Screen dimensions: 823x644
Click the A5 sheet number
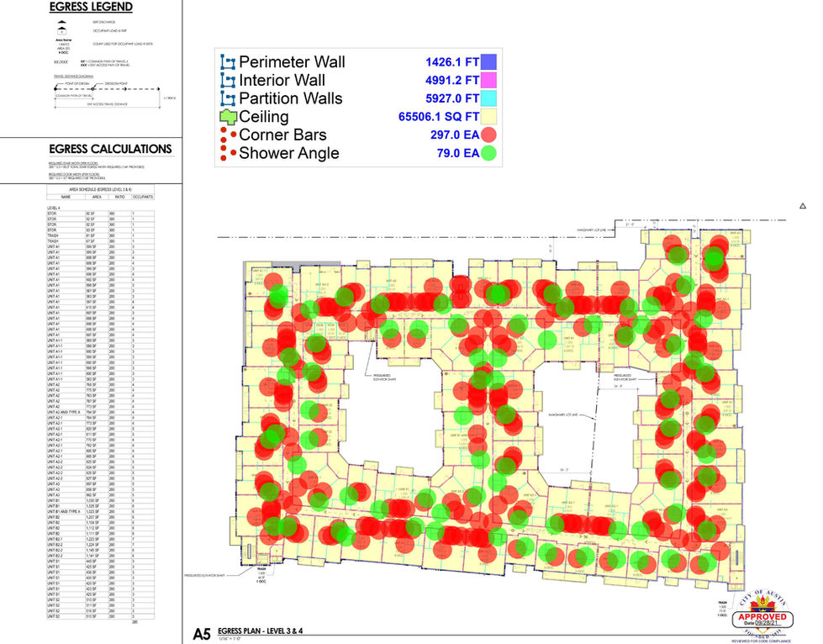[202, 634]
